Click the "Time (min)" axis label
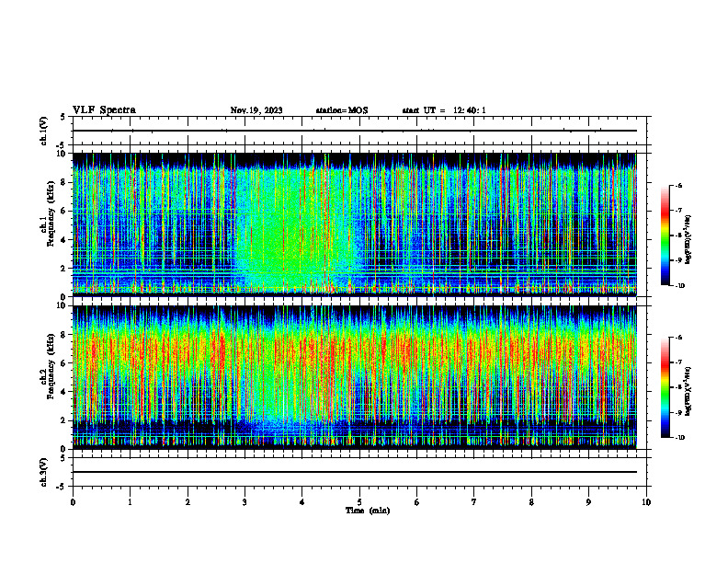Image resolution: width=728 pixels, height=563 pixels. tap(368, 511)
